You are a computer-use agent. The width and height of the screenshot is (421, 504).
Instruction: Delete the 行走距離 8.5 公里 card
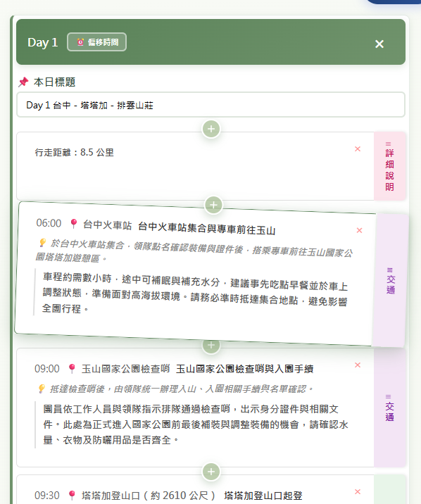click(x=358, y=149)
